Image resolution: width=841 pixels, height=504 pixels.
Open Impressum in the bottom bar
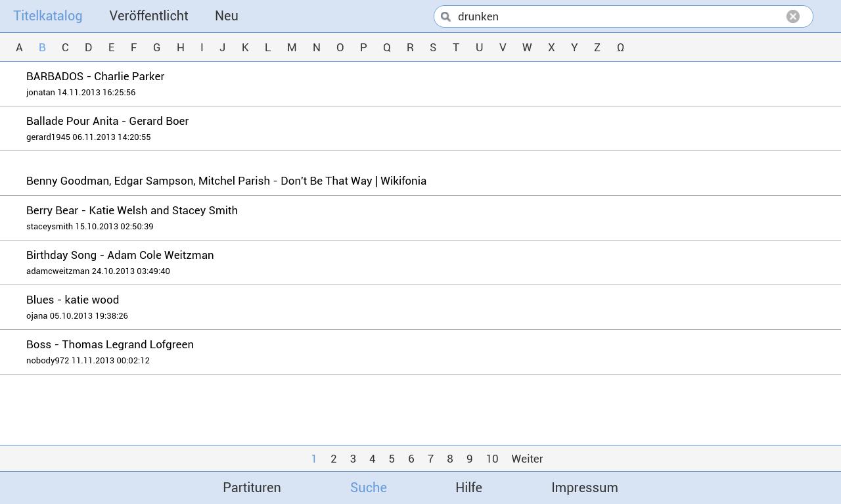(x=585, y=488)
